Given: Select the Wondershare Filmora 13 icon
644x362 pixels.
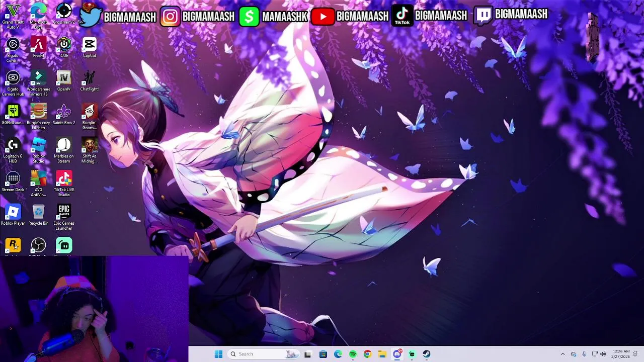Looking at the screenshot, I should [38, 83].
